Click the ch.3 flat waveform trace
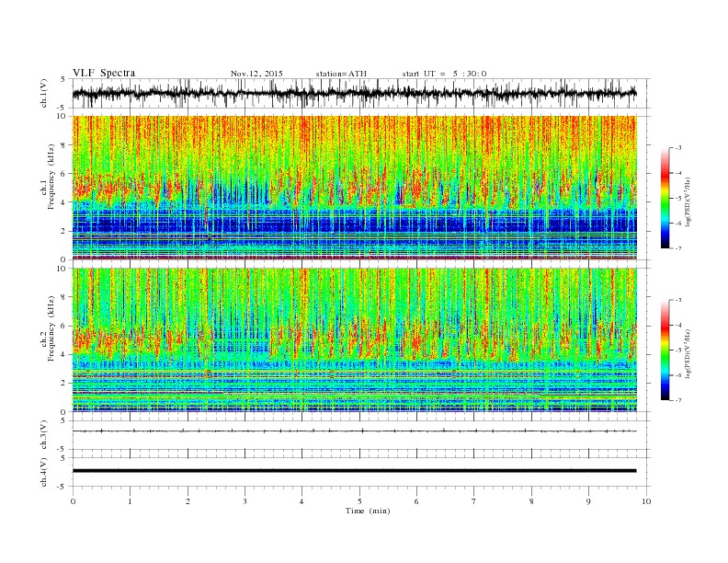728x563 pixels. coord(355,431)
